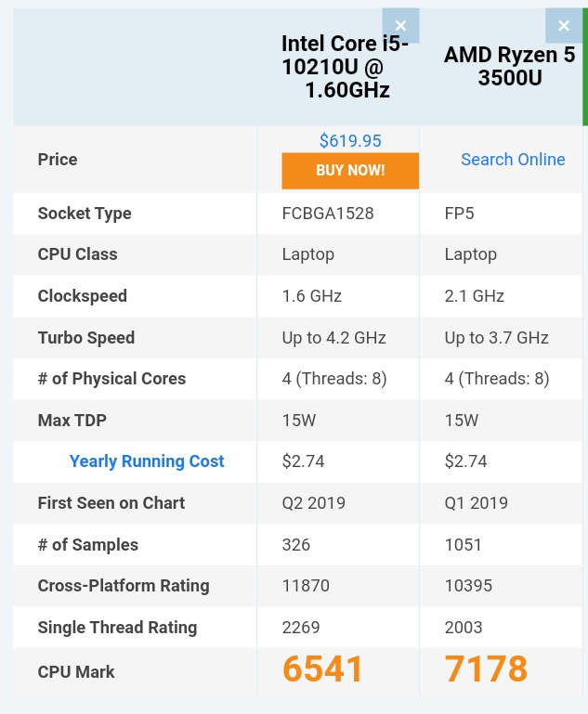This screenshot has height=714, width=588.
Task: Select the FCBGA1528 socket value
Action: click(328, 214)
